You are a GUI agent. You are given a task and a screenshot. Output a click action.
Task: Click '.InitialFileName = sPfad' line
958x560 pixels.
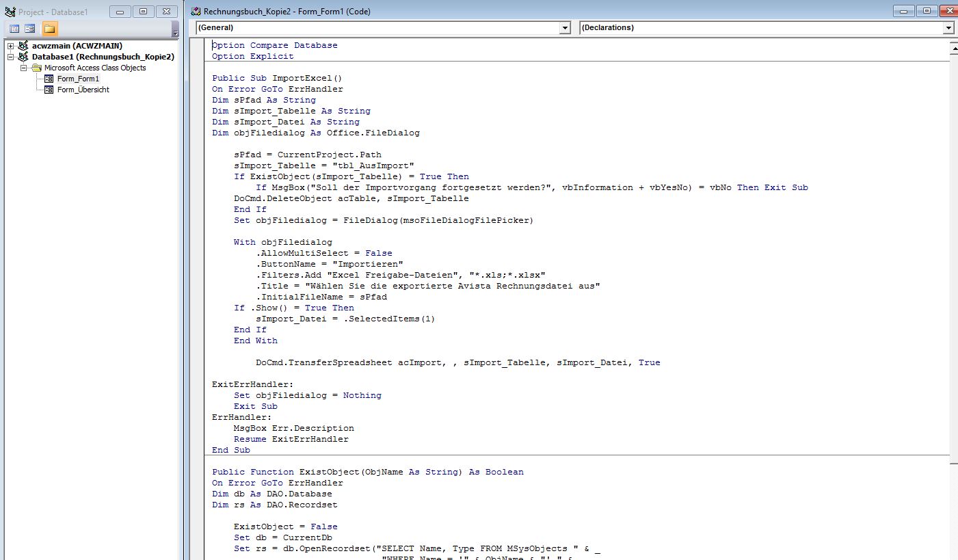(x=321, y=297)
